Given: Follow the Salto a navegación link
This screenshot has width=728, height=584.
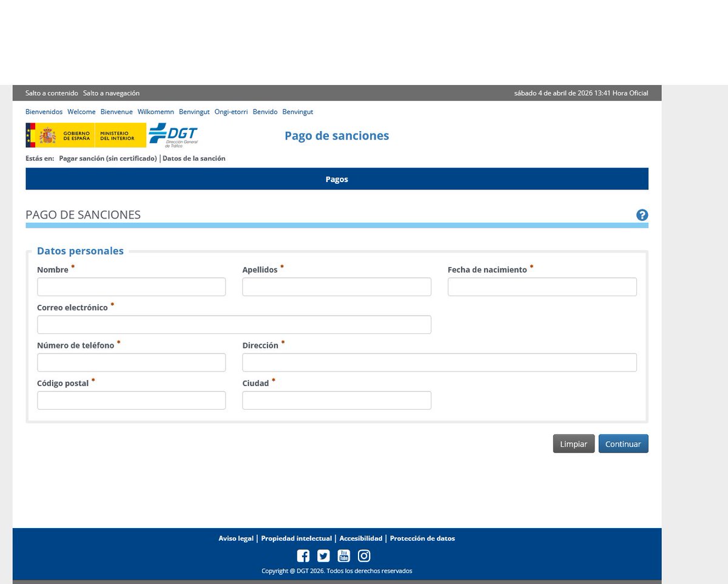Looking at the screenshot, I should pos(111,93).
